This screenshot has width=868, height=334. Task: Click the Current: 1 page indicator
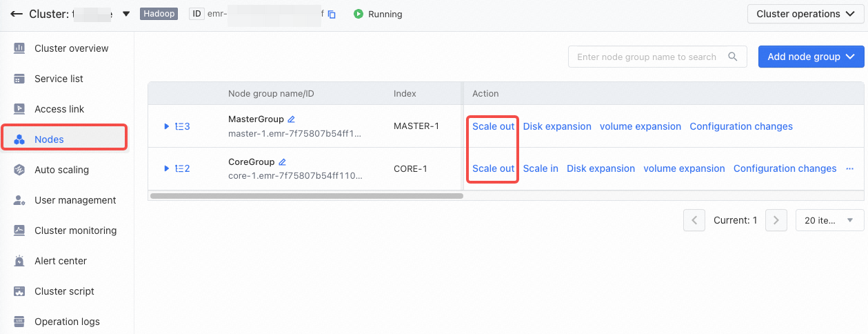pyautogui.click(x=735, y=220)
